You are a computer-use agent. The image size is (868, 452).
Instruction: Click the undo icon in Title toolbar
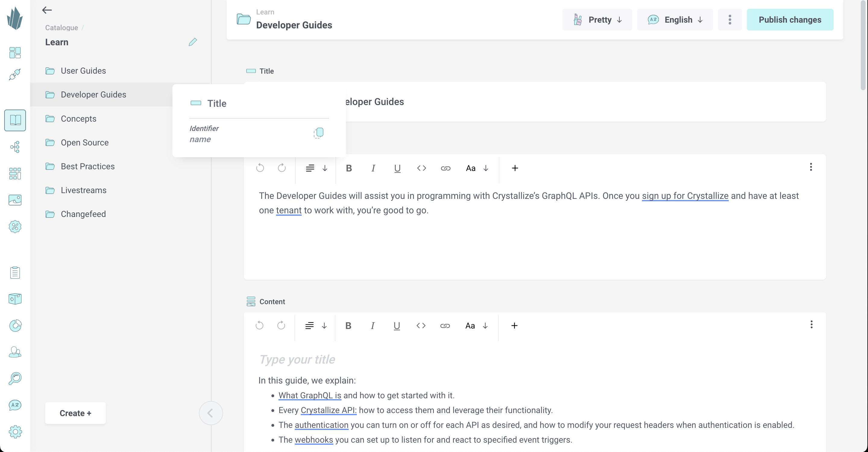click(x=260, y=167)
